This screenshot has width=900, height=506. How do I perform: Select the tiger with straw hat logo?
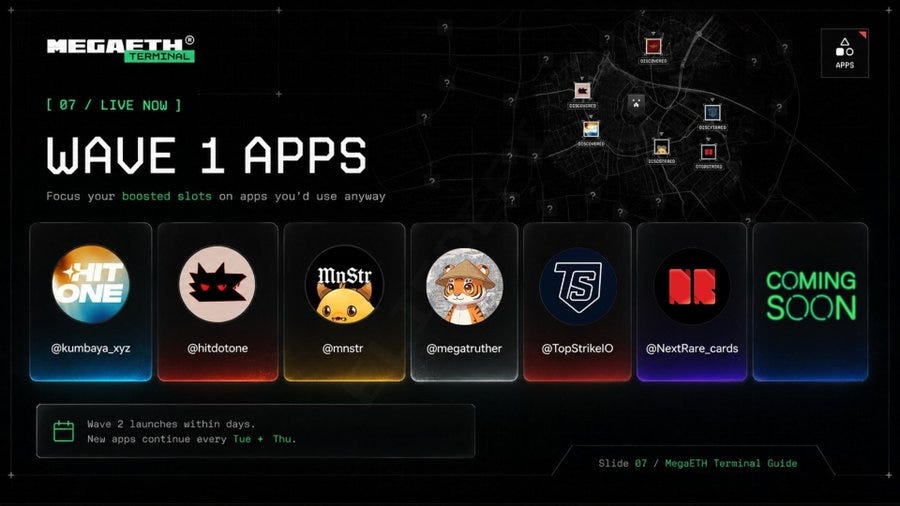464,286
